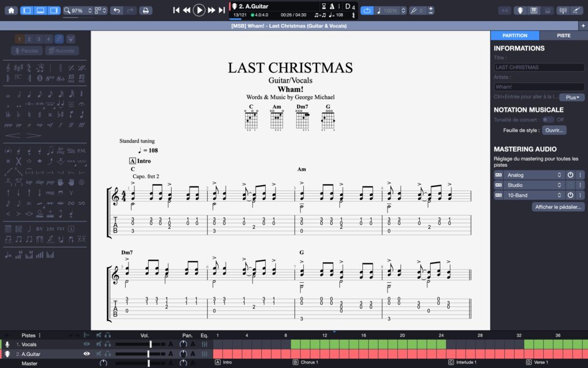The height and width of the screenshot is (368, 588).
Task: Print the score via the printer icon
Action: pos(145,10)
